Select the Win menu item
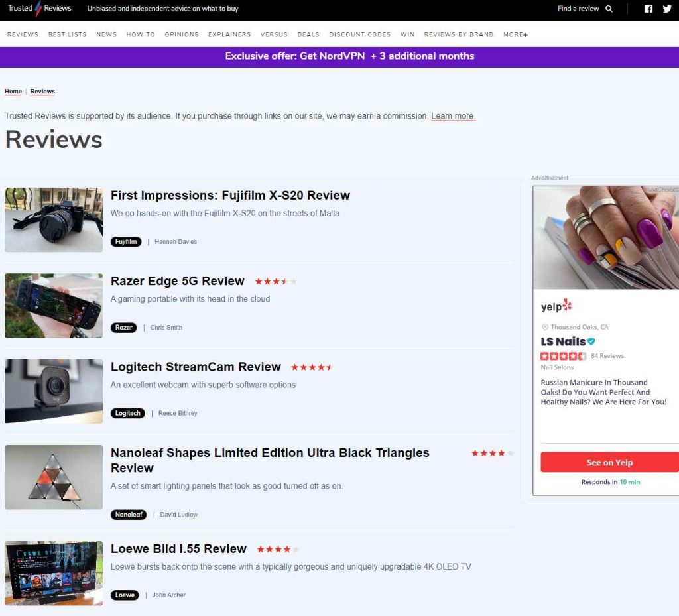The image size is (679, 616). (x=407, y=34)
